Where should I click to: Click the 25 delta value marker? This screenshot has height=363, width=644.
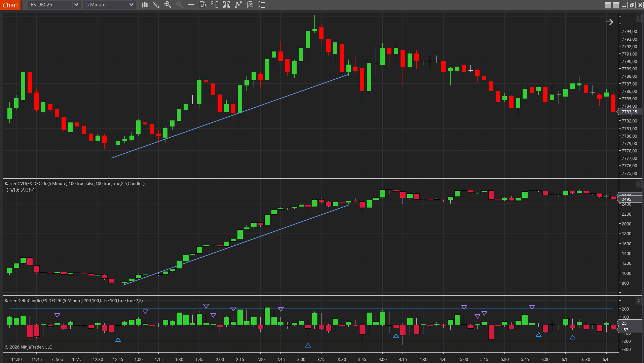coord(630,323)
